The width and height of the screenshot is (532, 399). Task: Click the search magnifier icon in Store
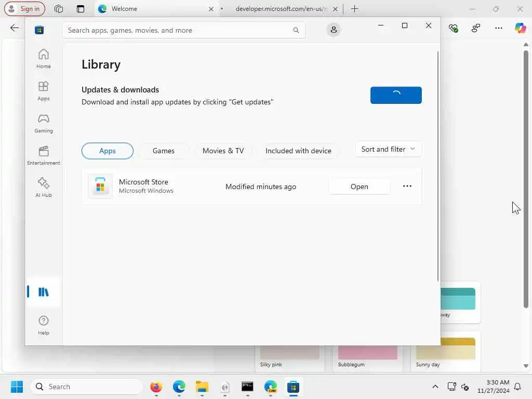pos(296,30)
